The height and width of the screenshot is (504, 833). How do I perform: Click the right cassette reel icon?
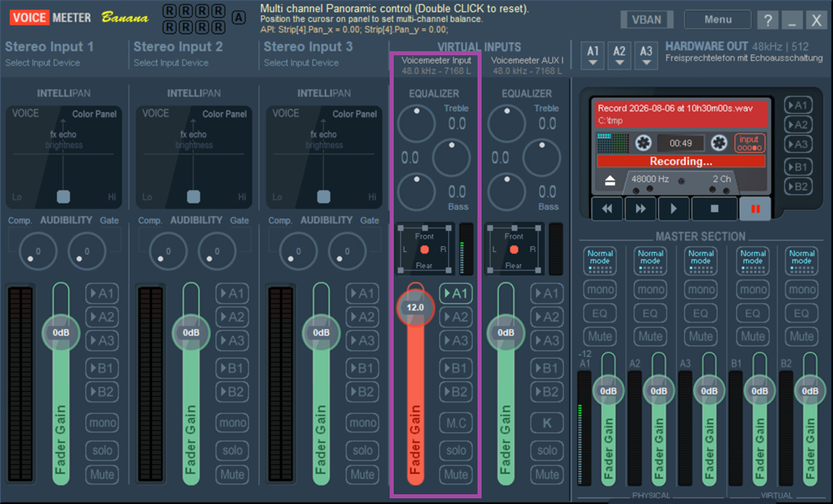point(719,143)
